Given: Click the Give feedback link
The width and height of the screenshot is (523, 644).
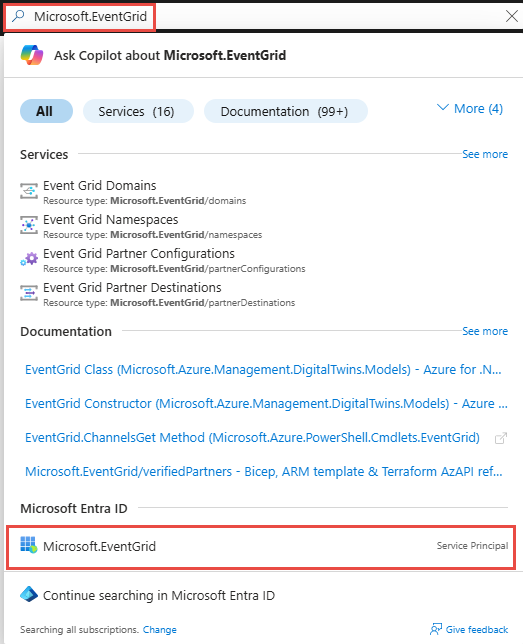Looking at the screenshot, I should [x=477, y=630].
